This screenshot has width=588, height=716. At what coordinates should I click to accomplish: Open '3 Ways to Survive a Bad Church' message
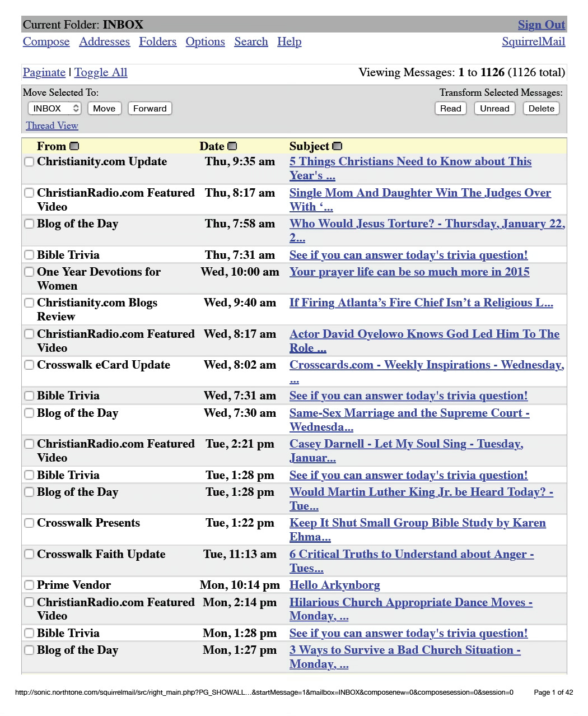click(x=405, y=657)
